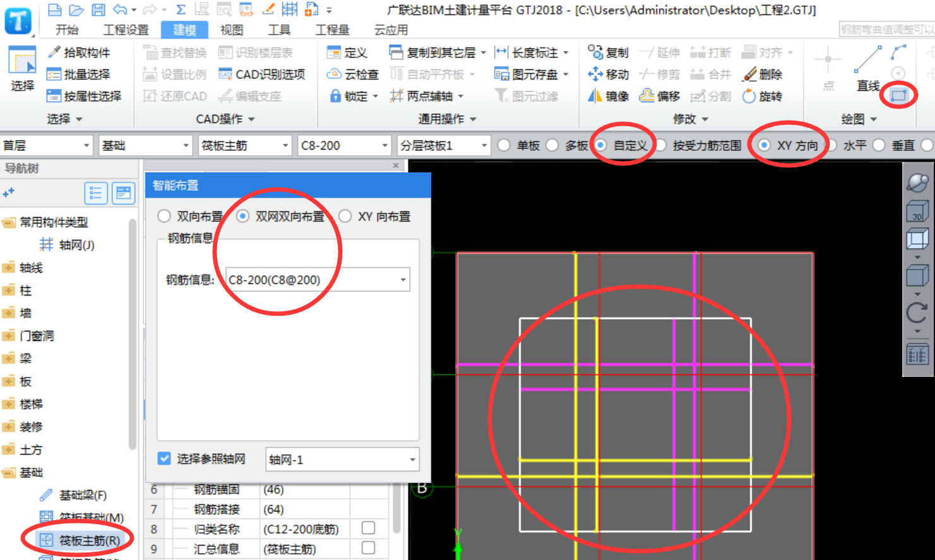Click the 锁定 lock tool
The image size is (935, 560).
(x=353, y=96)
